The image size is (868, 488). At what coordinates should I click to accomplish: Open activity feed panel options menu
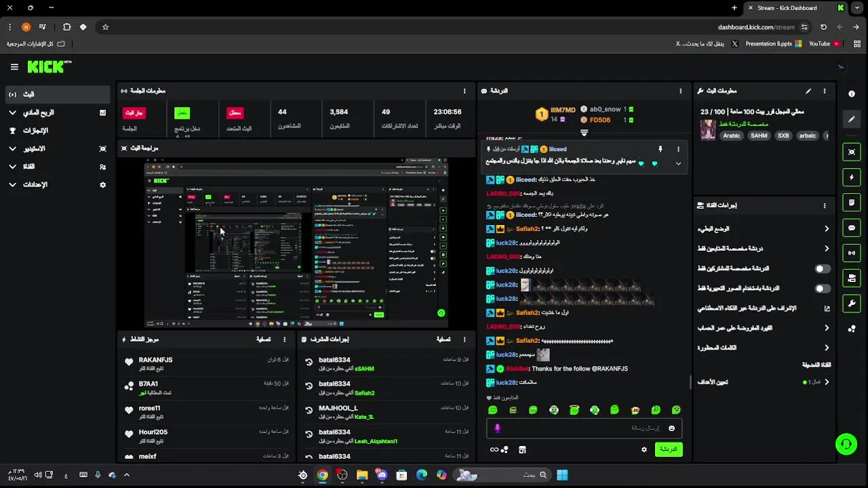tap(284, 340)
